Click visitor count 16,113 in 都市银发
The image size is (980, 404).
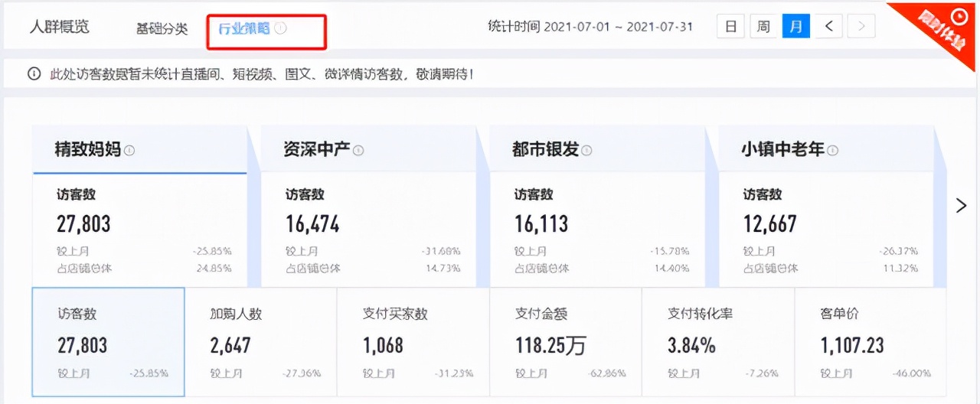[x=541, y=223]
